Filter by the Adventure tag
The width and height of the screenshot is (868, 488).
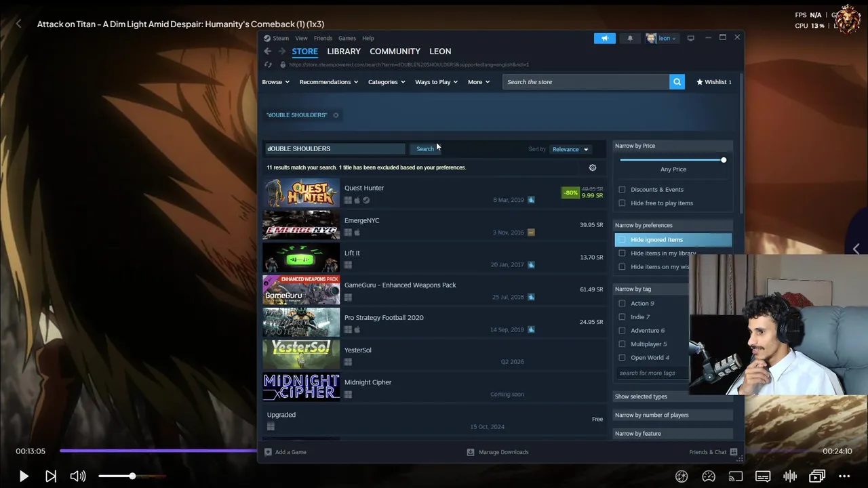(x=622, y=331)
